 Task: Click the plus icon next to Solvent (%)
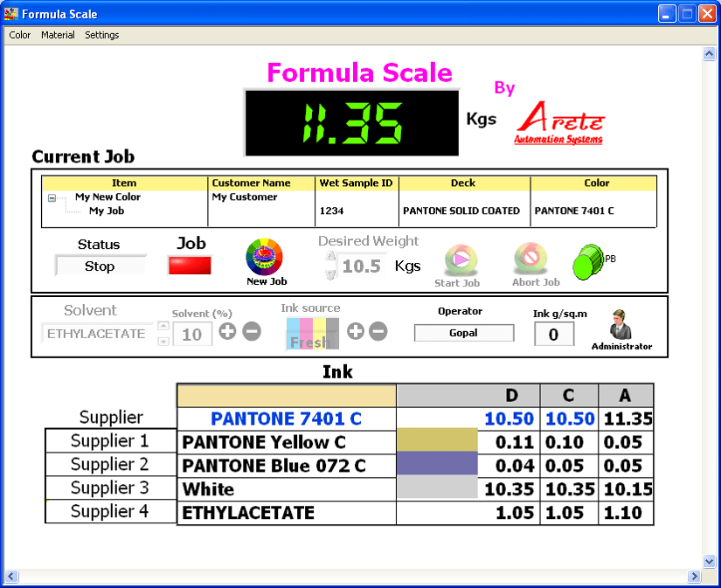pos(227,331)
